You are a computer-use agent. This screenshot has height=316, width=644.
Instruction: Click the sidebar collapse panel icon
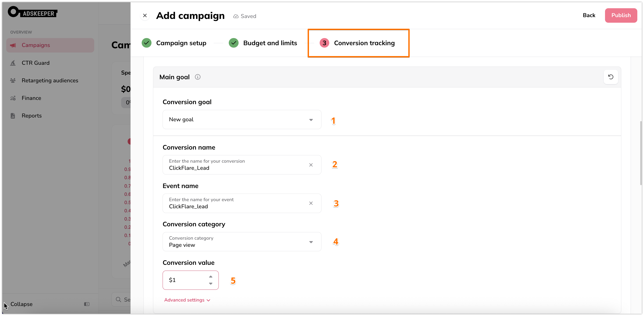point(87,304)
